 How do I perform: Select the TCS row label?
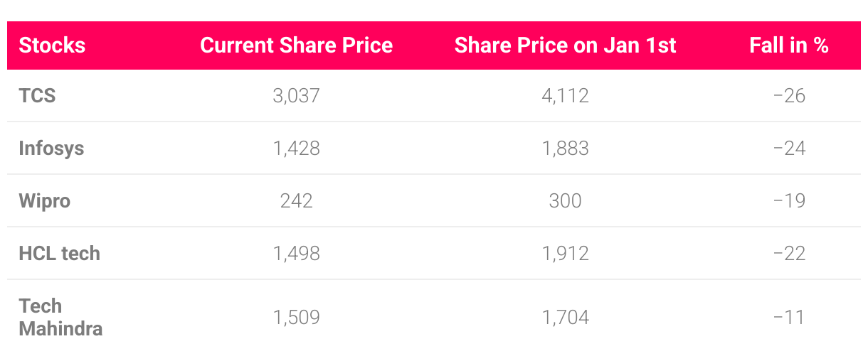click(37, 95)
